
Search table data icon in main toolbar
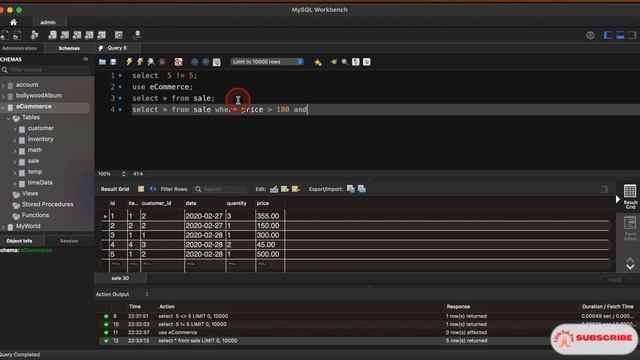pos(119,35)
